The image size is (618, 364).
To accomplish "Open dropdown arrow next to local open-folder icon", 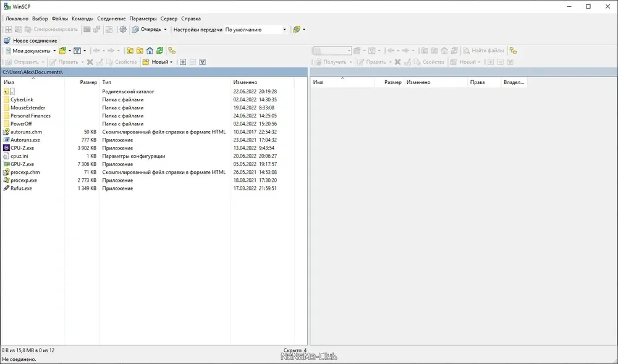I will click(70, 51).
